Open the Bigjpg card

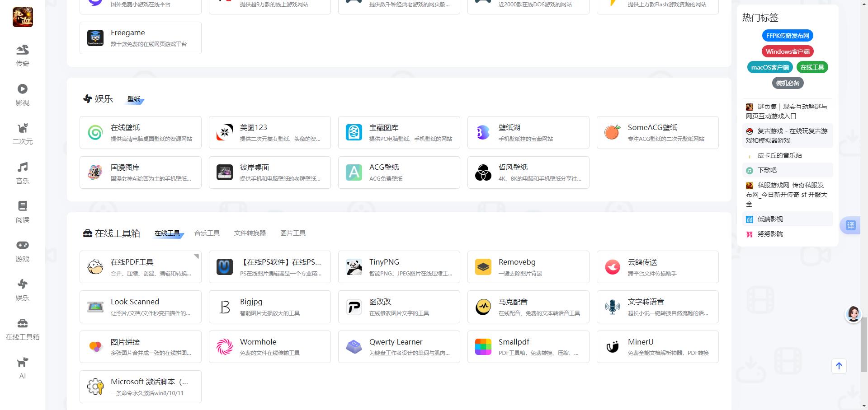pyautogui.click(x=270, y=307)
